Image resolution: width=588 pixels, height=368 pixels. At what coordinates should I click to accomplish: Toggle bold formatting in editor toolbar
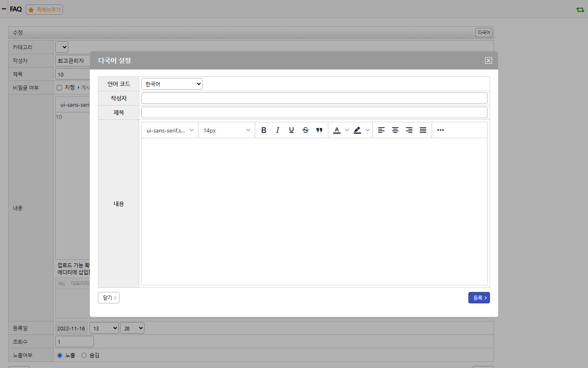pyautogui.click(x=264, y=130)
